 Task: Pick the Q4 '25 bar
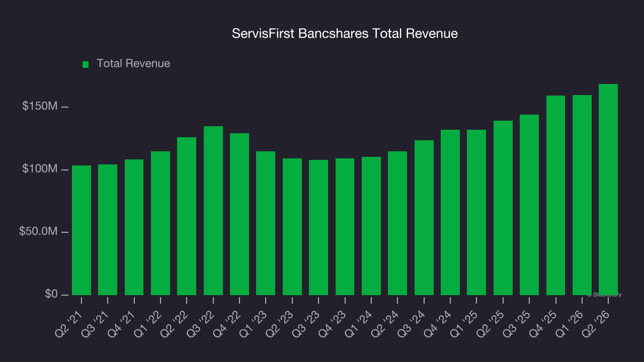click(x=555, y=195)
